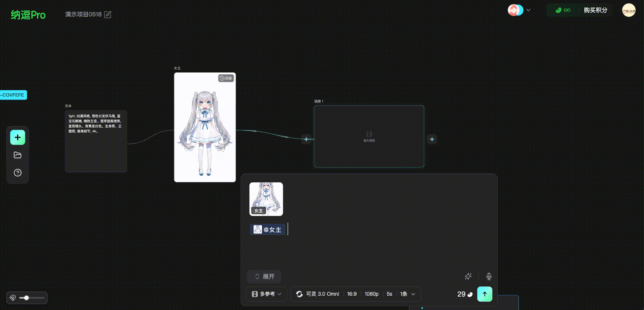Viewport: 644px width, 310px height.
Task: Select the empty 视频 1 node
Action: 369,137
